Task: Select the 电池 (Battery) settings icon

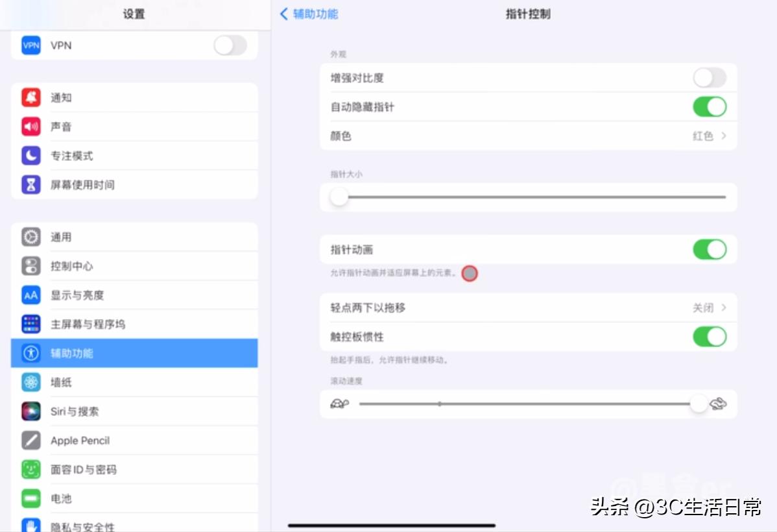Action: 30,498
